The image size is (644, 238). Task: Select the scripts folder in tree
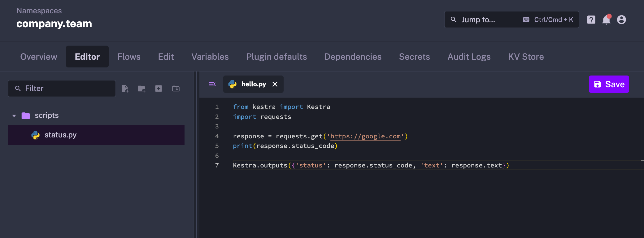coord(46,115)
